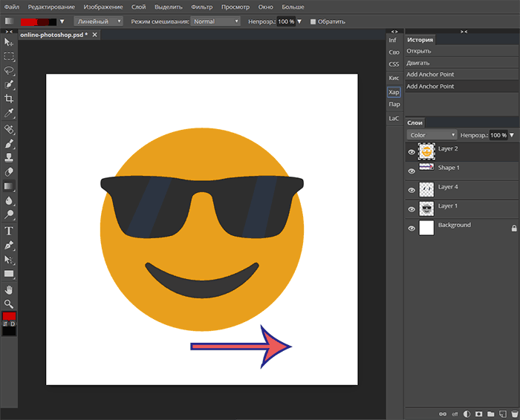
Task: Select the Healing Brush tool
Action: [9, 129]
